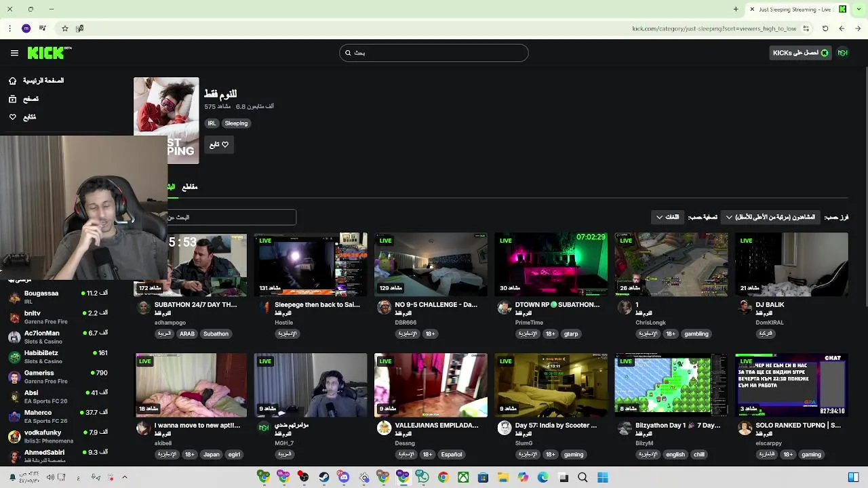Screen dimensions: 868x488
Task: Click the DomKIRAL channel avatar
Action: [745, 308]
